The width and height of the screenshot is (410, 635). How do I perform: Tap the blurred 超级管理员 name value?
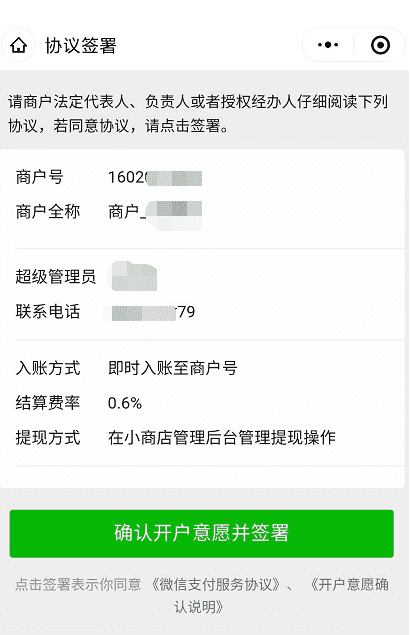click(134, 277)
